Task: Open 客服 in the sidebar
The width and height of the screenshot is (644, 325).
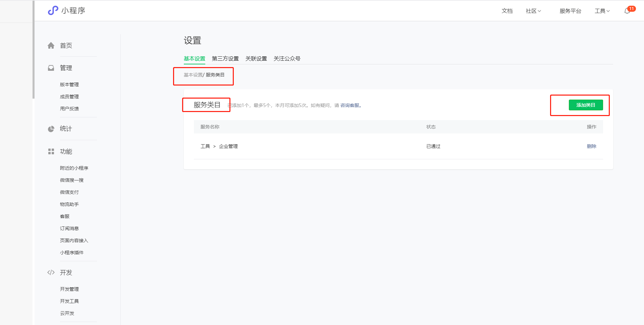Action: [x=64, y=216]
